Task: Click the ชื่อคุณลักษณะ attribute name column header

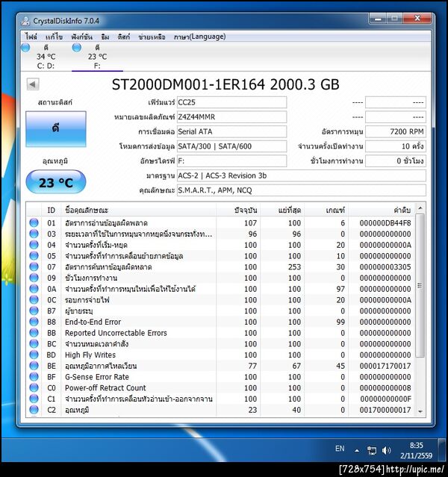Action: pos(138,210)
